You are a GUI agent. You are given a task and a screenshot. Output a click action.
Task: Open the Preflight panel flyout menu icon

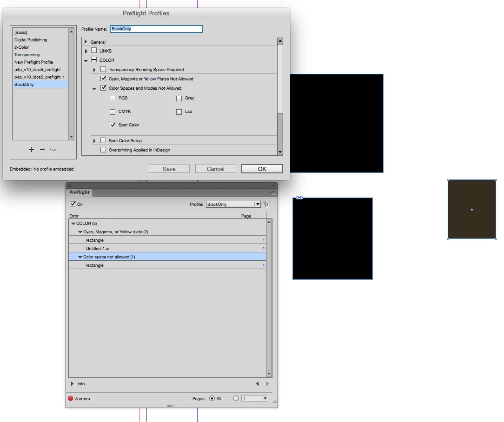pyautogui.click(x=273, y=192)
